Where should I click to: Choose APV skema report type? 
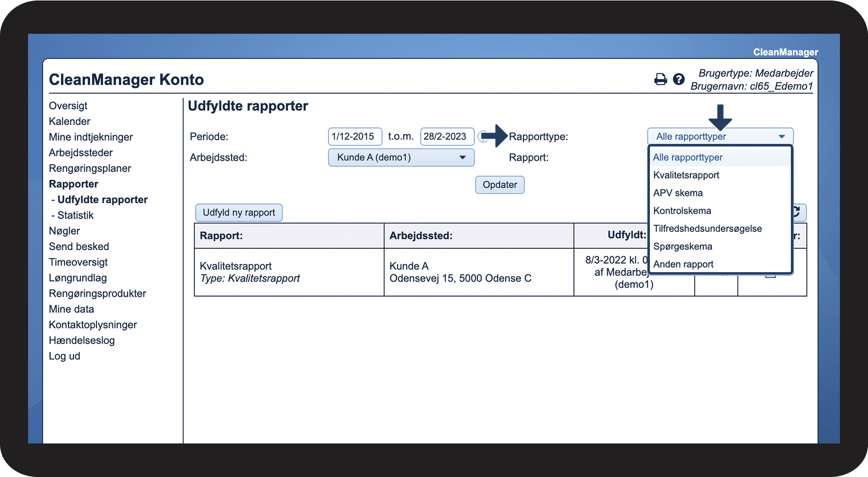(678, 193)
